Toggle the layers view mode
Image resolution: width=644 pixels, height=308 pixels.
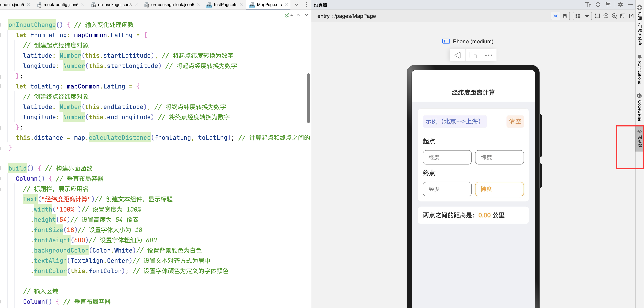[x=565, y=16]
